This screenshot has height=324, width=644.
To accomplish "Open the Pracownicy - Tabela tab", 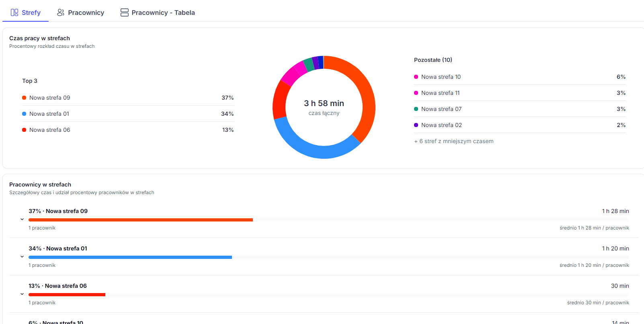I will tap(158, 12).
